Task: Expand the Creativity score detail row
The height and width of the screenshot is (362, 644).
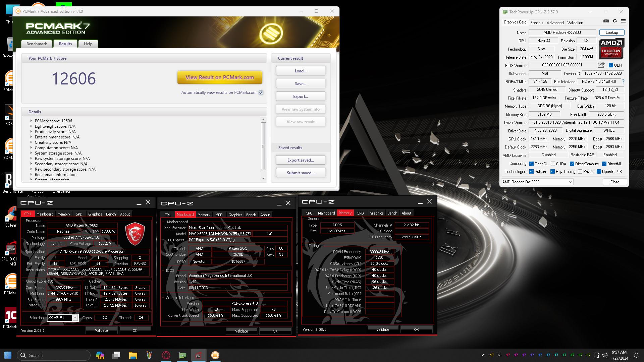Action: point(31,142)
